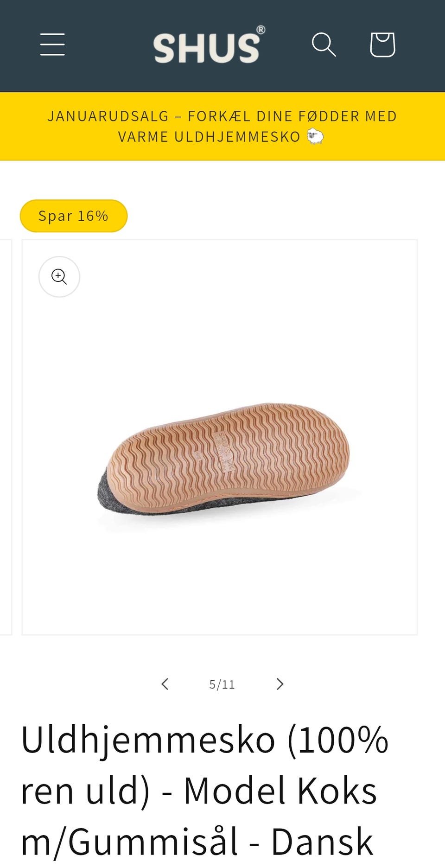Click the embossed SHUS stamp on the sole
This screenshot has height=868, width=445.
(x=223, y=452)
